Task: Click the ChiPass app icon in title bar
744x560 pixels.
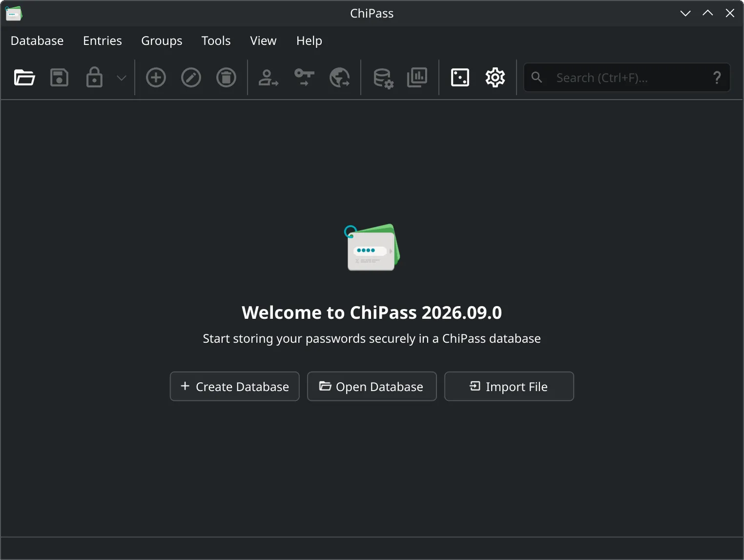Action: point(14,13)
